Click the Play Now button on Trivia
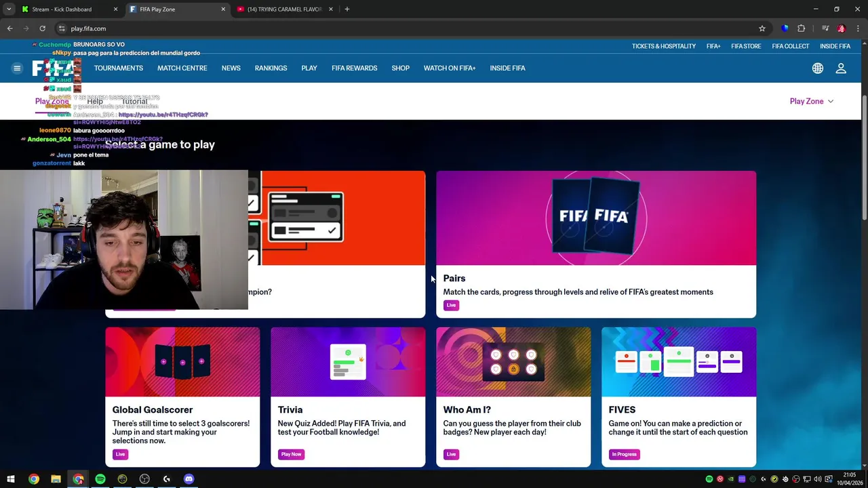 (291, 455)
